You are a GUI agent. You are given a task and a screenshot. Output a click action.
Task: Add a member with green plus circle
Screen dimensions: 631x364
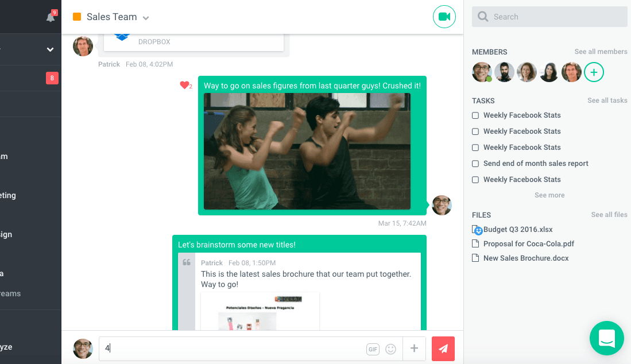pyautogui.click(x=594, y=72)
